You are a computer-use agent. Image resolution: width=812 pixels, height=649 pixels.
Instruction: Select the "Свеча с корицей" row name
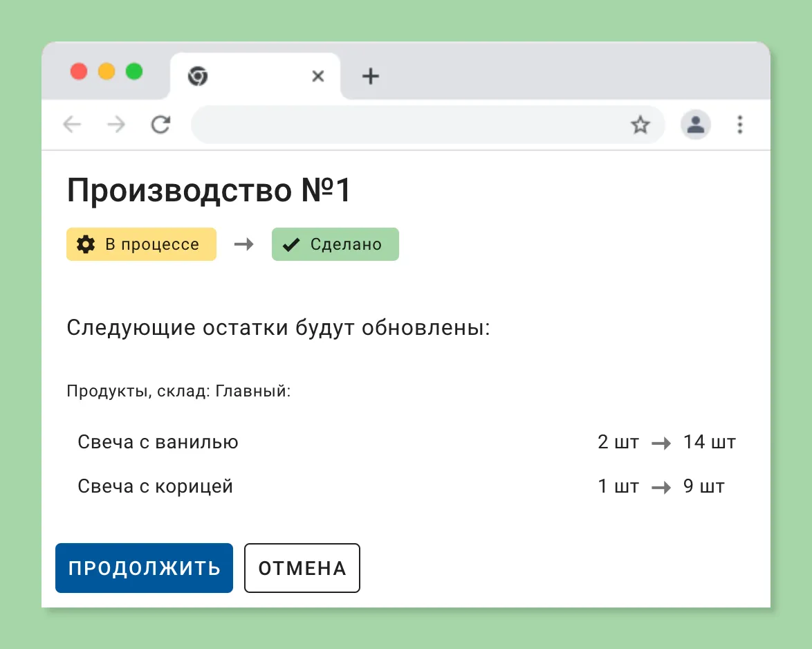click(156, 486)
